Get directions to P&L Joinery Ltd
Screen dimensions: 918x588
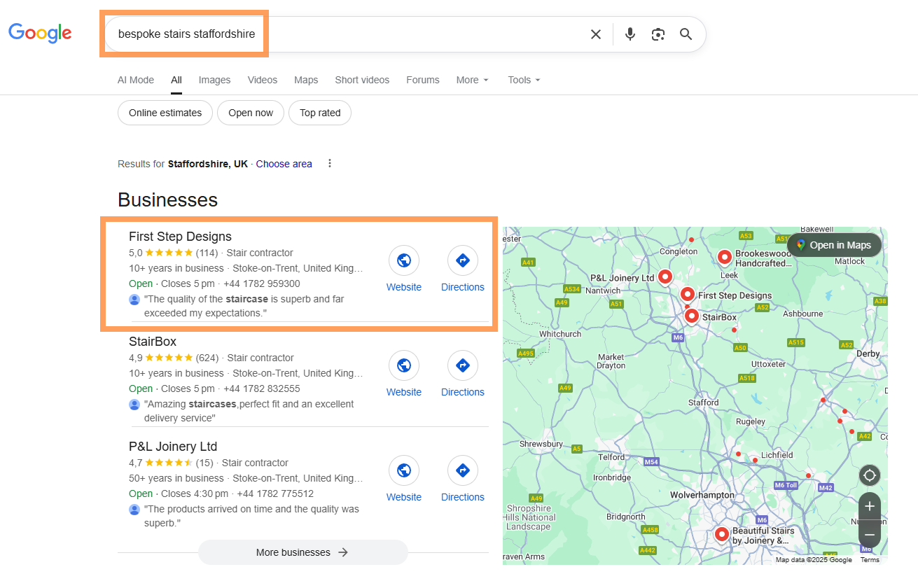462,471
